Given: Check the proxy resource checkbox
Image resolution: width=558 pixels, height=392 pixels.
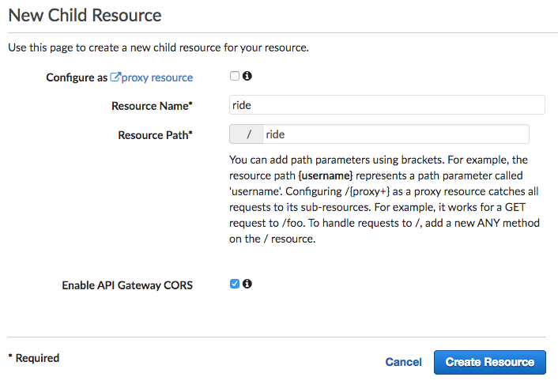Looking at the screenshot, I should tap(235, 76).
